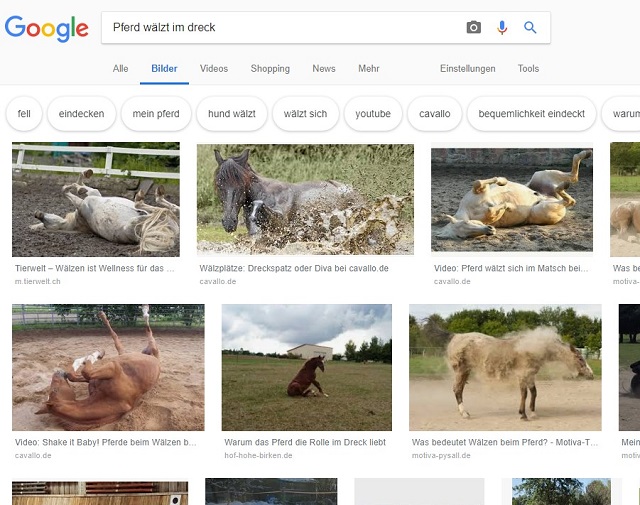Open 'Tierwelt – Wälzen ist Wellness' result title

[95, 268]
